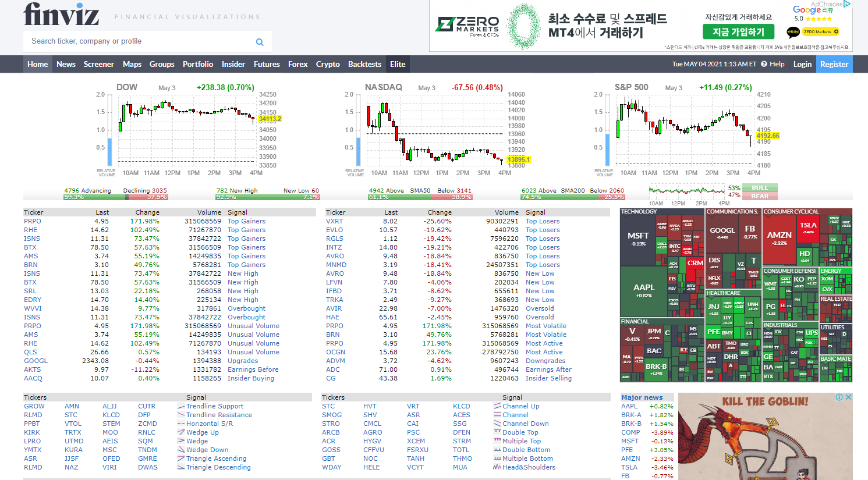Click the Head&Shoulders pattern icon

(497, 467)
